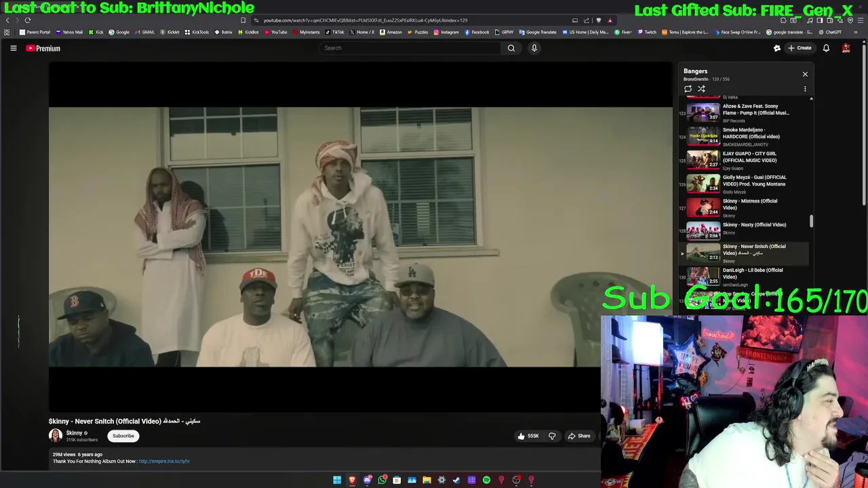Open $kinny channel avatar
Screen dimensions: 868x488
(x=56, y=436)
